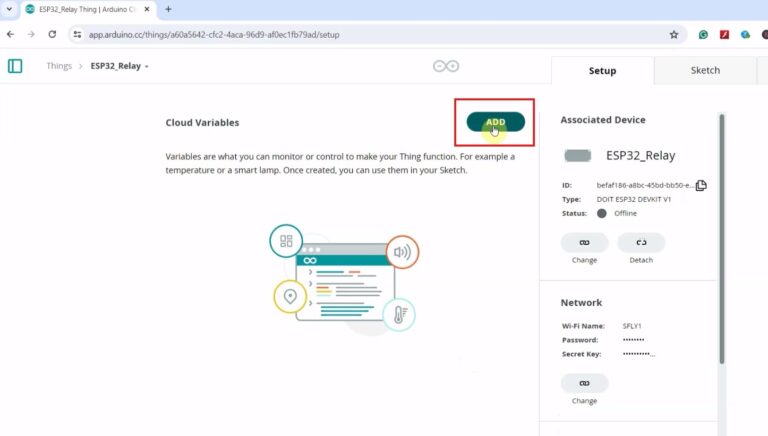Image resolution: width=768 pixels, height=436 pixels.
Task: Go to Things breadcrumb link
Action: (x=59, y=67)
